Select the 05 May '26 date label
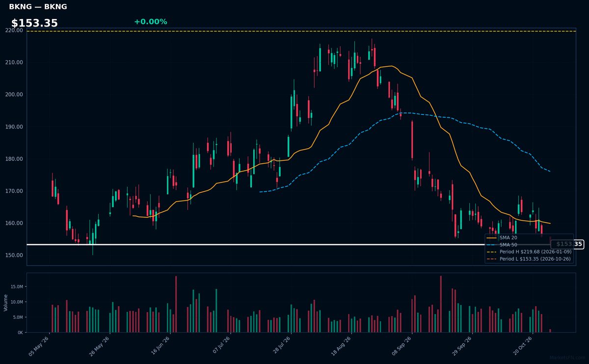The height and width of the screenshot is (364, 589). [39, 345]
